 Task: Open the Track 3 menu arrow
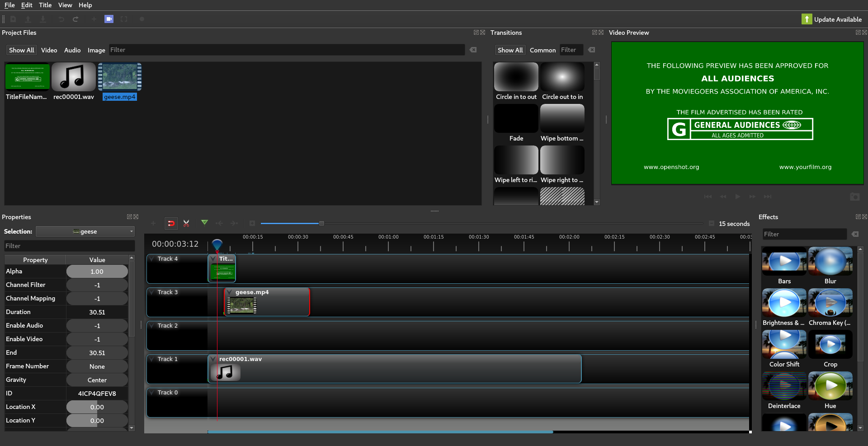(x=151, y=292)
